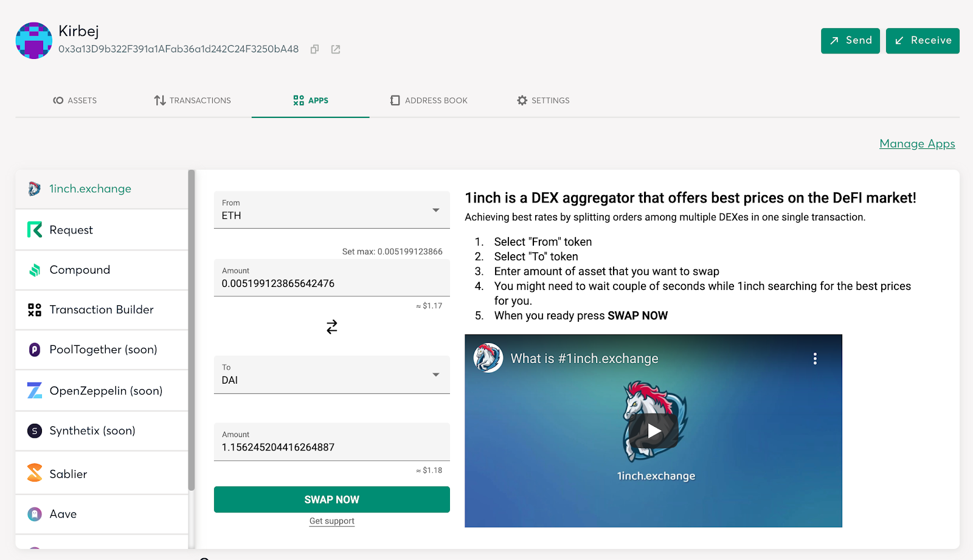Play the 1inch.exchange video
This screenshot has width=973, height=560.
[x=654, y=431]
